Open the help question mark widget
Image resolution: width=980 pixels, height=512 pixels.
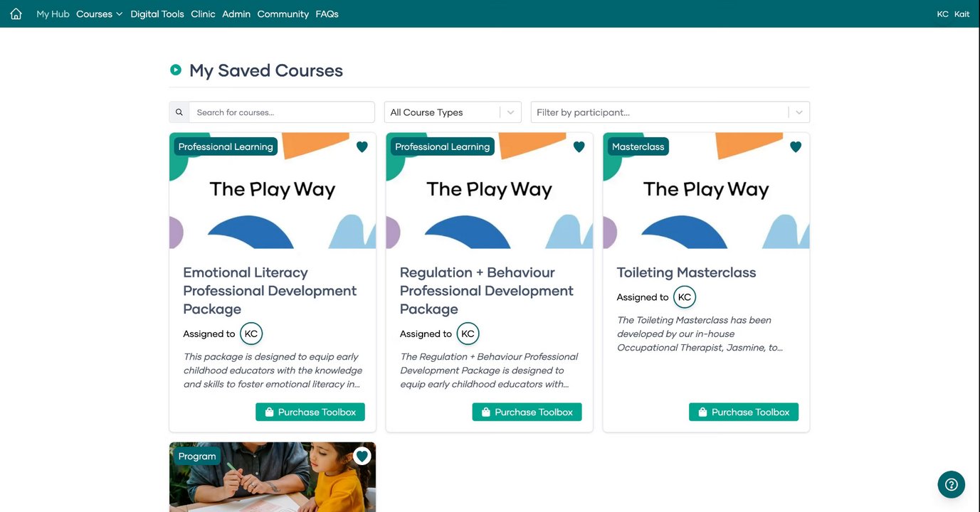951,484
